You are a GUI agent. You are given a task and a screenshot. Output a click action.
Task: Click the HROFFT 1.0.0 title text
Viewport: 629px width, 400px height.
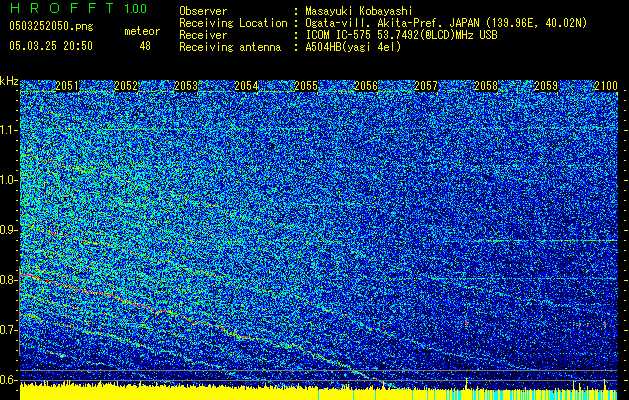78,8
